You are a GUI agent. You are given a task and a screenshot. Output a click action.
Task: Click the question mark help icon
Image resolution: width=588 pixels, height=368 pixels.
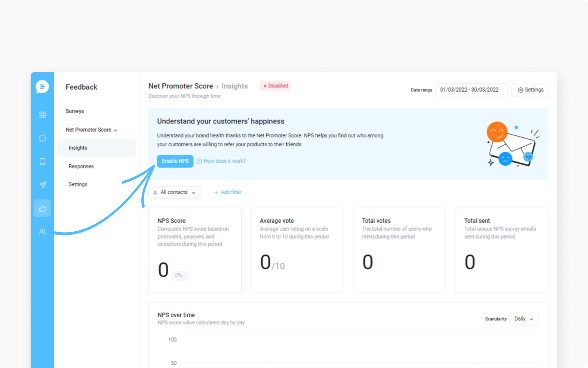click(199, 161)
